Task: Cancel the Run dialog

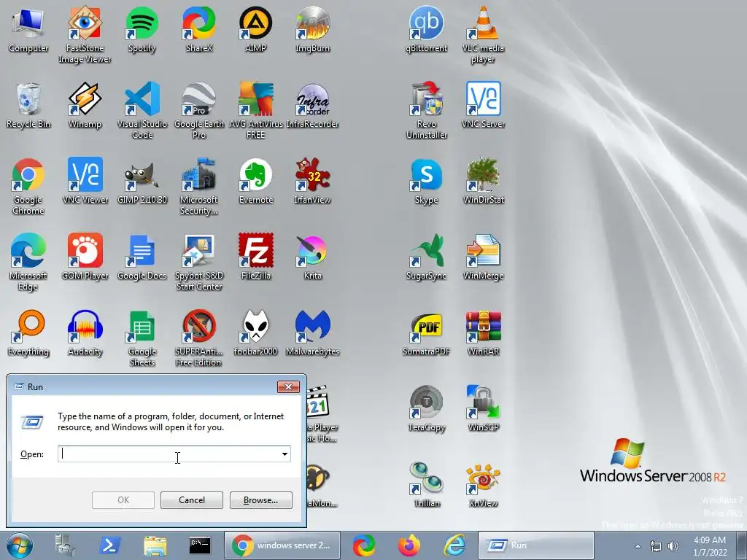Action: (x=192, y=500)
